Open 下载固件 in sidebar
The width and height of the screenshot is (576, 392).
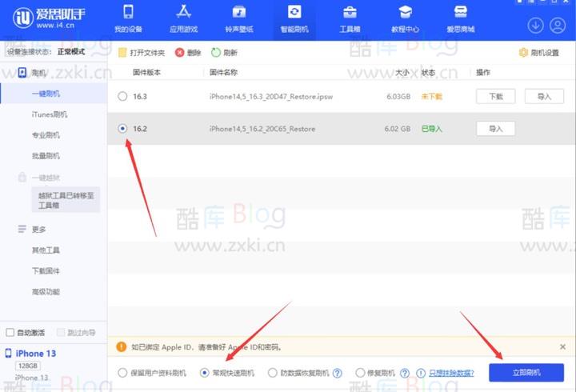46,270
